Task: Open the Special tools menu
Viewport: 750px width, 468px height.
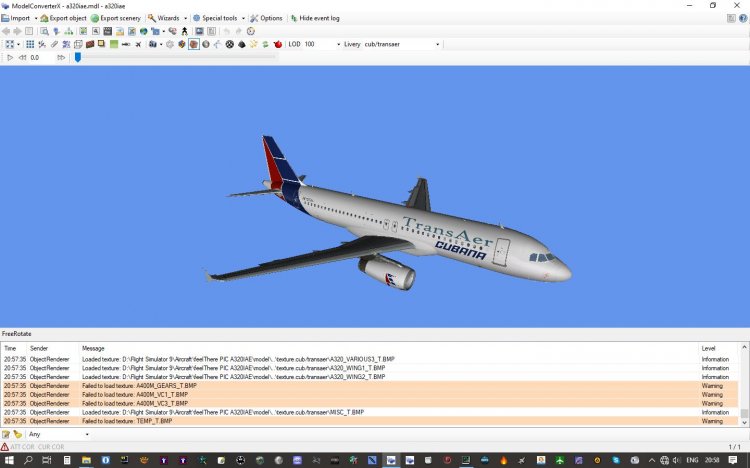Action: point(217,18)
